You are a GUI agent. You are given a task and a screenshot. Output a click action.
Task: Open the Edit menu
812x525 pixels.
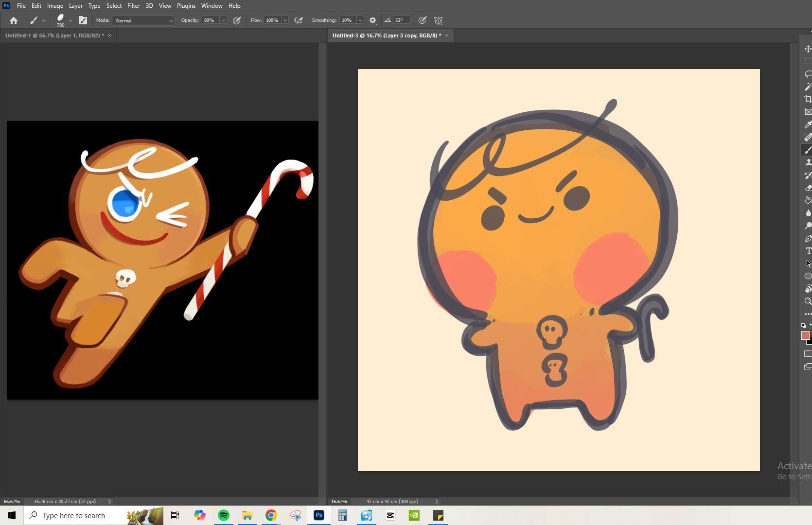click(x=36, y=6)
